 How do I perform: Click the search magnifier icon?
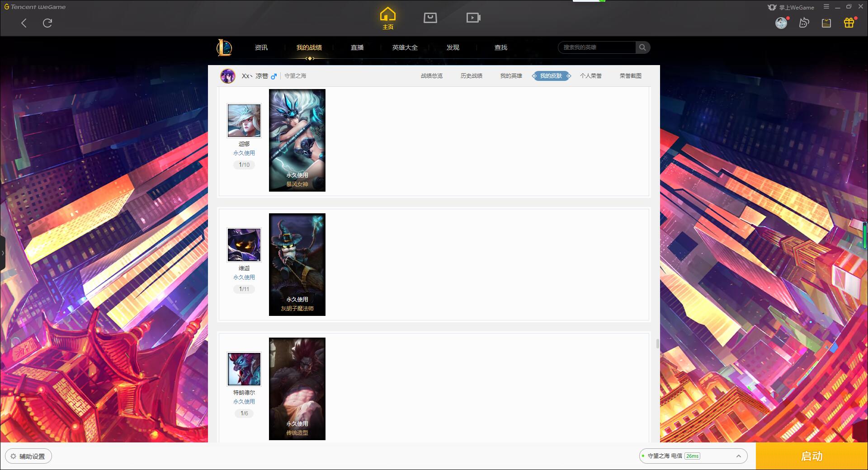642,47
